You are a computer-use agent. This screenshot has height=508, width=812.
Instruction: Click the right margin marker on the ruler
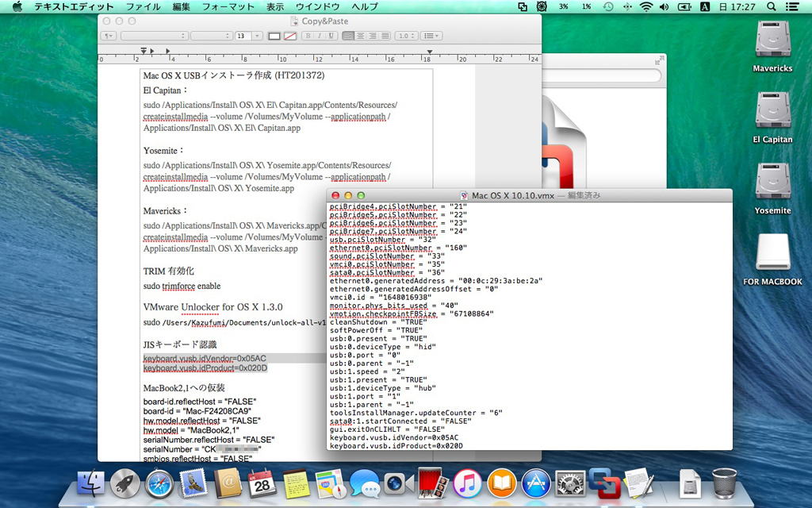coord(429,52)
